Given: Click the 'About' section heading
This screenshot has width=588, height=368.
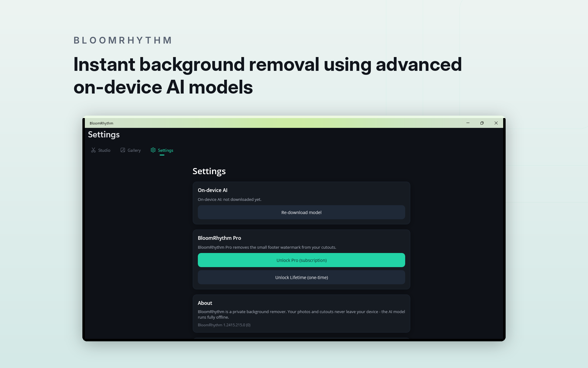Looking at the screenshot, I should [x=205, y=303].
